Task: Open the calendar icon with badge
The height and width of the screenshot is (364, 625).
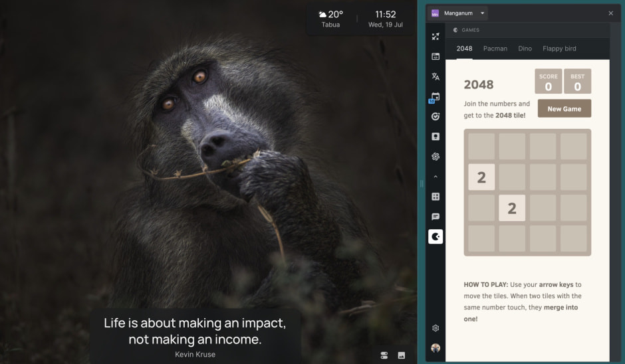Action: pyautogui.click(x=436, y=97)
